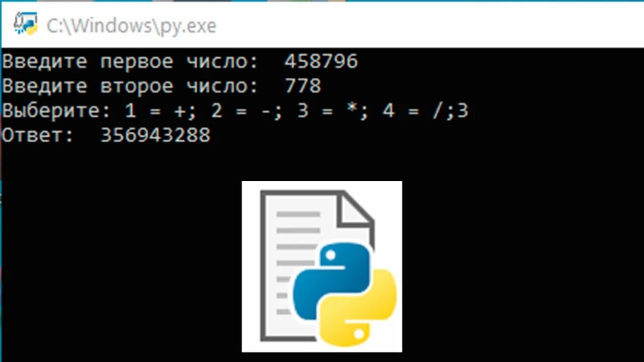644x362 pixels.
Task: Click the typed choice 3 after the slash
Action: coord(463,111)
